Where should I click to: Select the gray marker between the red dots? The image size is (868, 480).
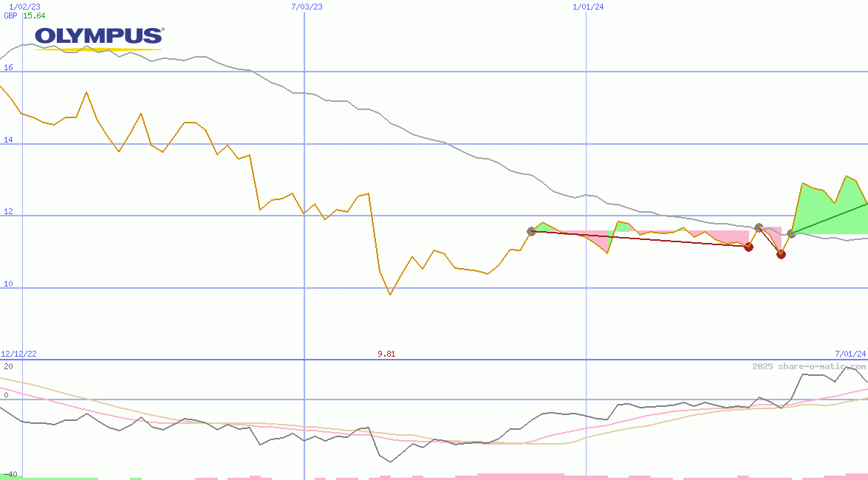coord(759,227)
